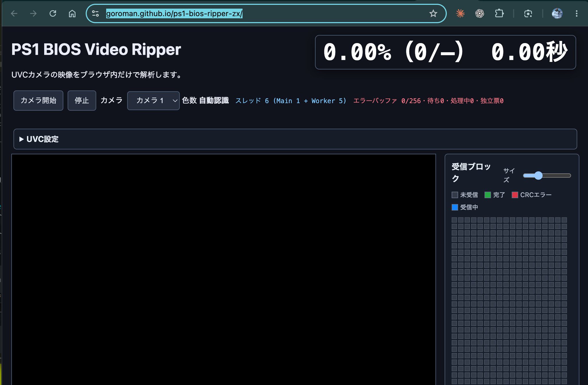Click the 停止 stop button

[x=82, y=100]
